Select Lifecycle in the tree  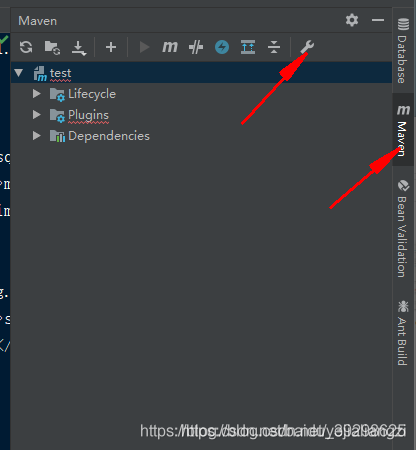coord(92,94)
